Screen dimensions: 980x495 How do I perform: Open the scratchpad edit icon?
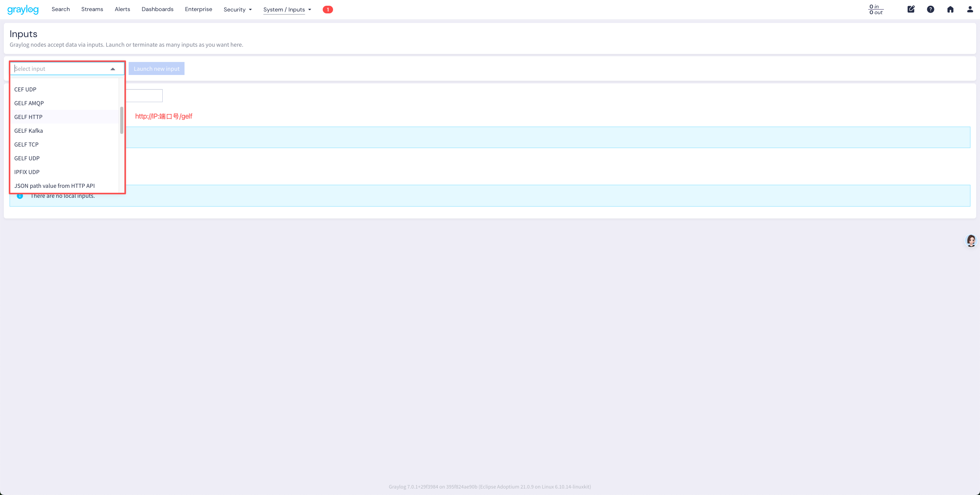911,9
